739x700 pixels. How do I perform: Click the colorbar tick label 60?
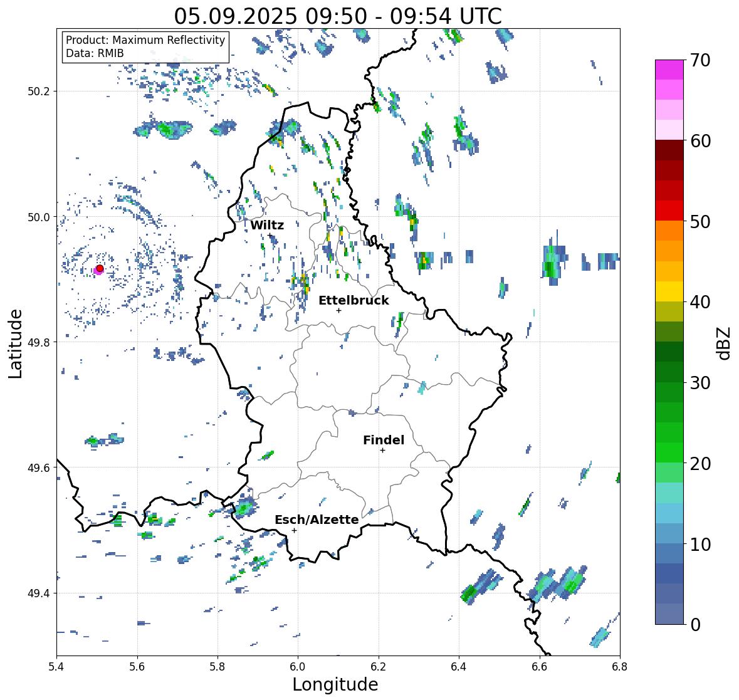[700, 141]
